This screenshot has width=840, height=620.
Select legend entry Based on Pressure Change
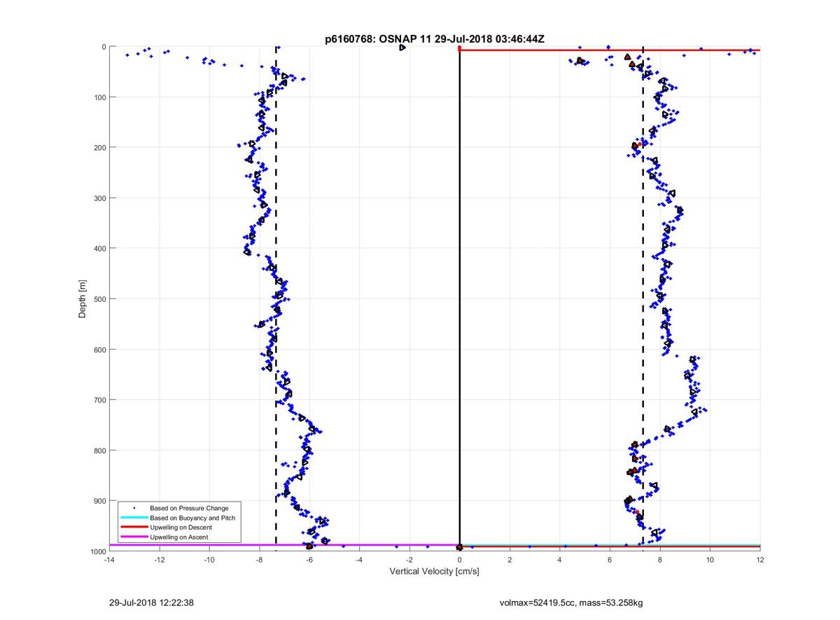point(189,508)
